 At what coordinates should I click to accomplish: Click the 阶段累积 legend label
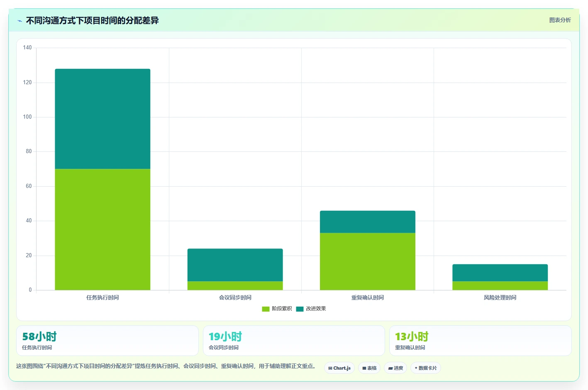point(282,309)
